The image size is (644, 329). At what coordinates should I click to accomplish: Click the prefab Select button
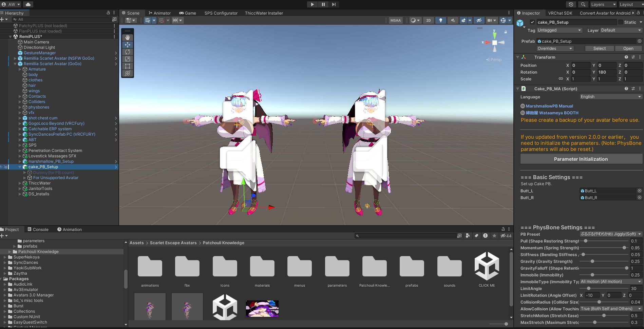(x=600, y=49)
